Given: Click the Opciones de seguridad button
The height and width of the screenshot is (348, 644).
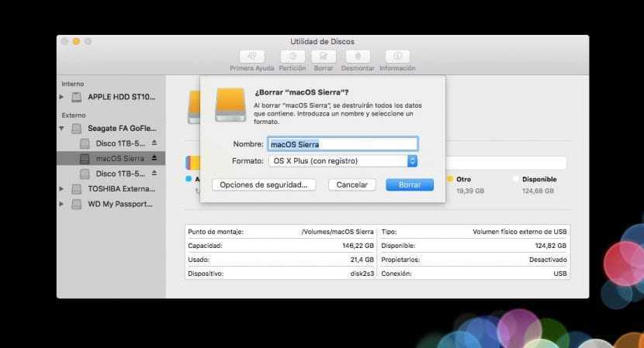Looking at the screenshot, I should [264, 185].
